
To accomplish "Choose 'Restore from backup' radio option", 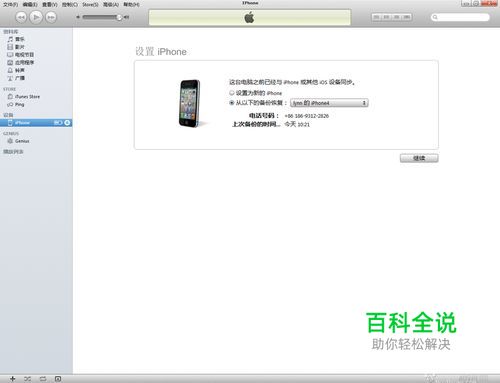I will [232, 103].
